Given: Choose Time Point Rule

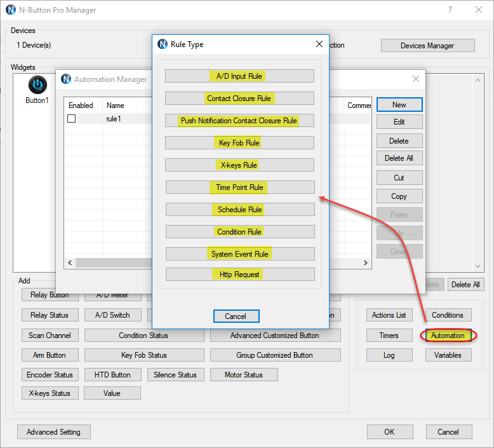Looking at the screenshot, I should point(240,187).
